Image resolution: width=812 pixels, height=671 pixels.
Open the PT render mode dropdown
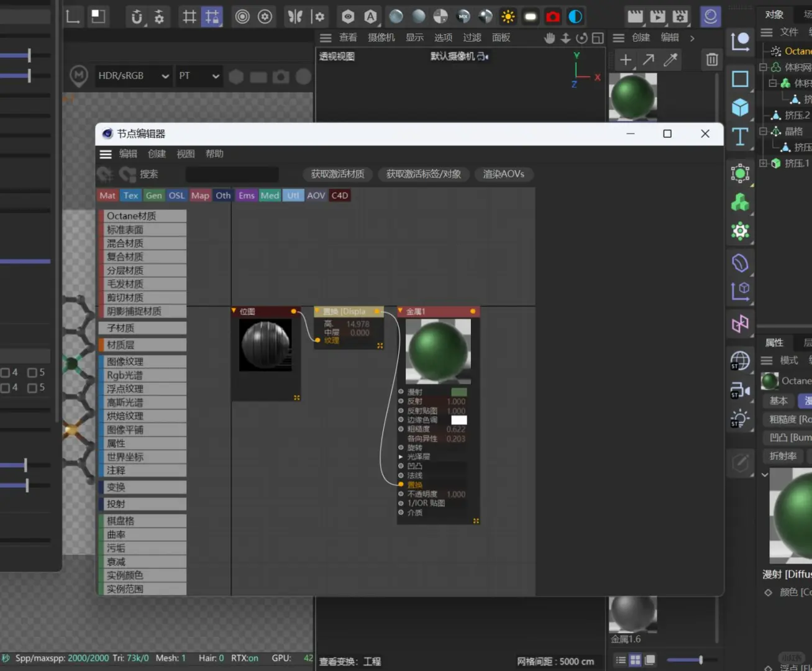199,76
